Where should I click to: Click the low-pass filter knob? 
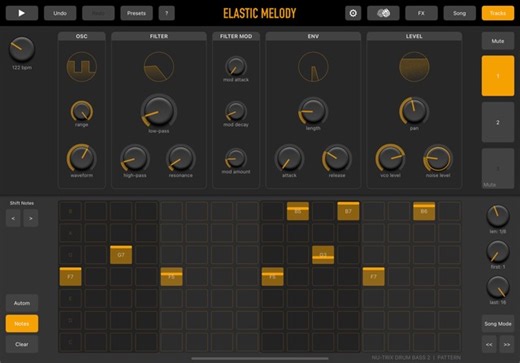(x=159, y=111)
